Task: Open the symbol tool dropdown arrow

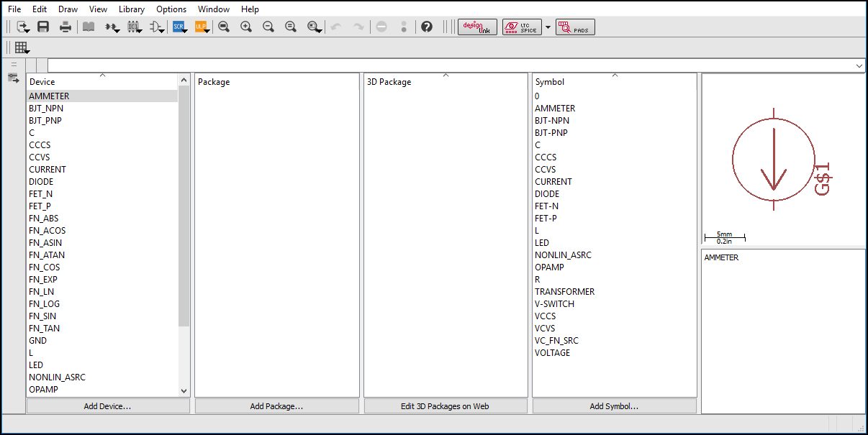Action: [163, 31]
